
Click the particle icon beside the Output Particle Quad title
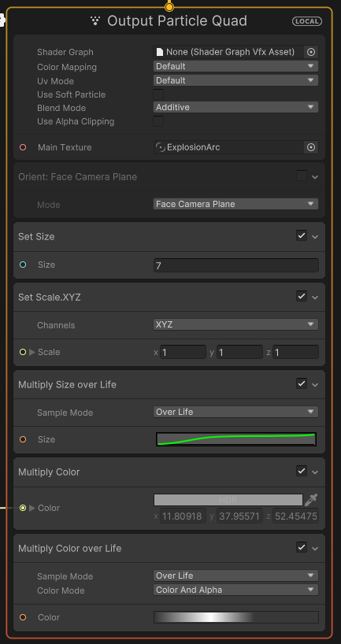[95, 21]
